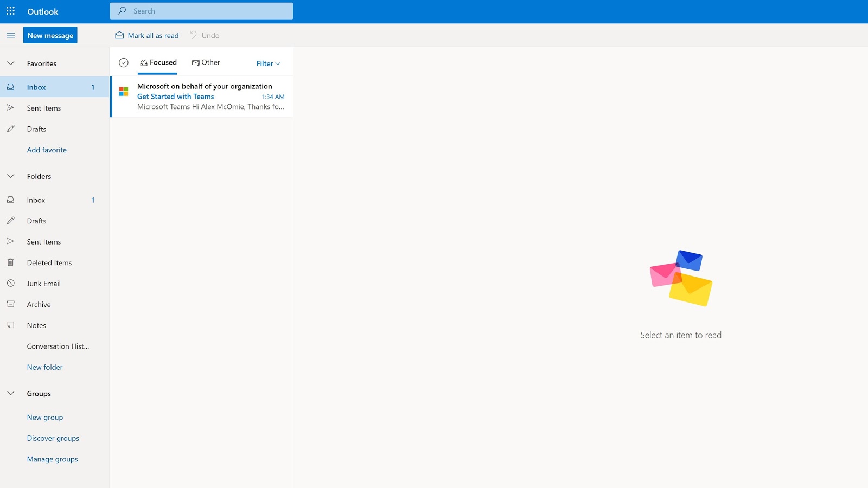Click the Folders heading label
Image resolution: width=868 pixels, height=488 pixels.
click(39, 176)
